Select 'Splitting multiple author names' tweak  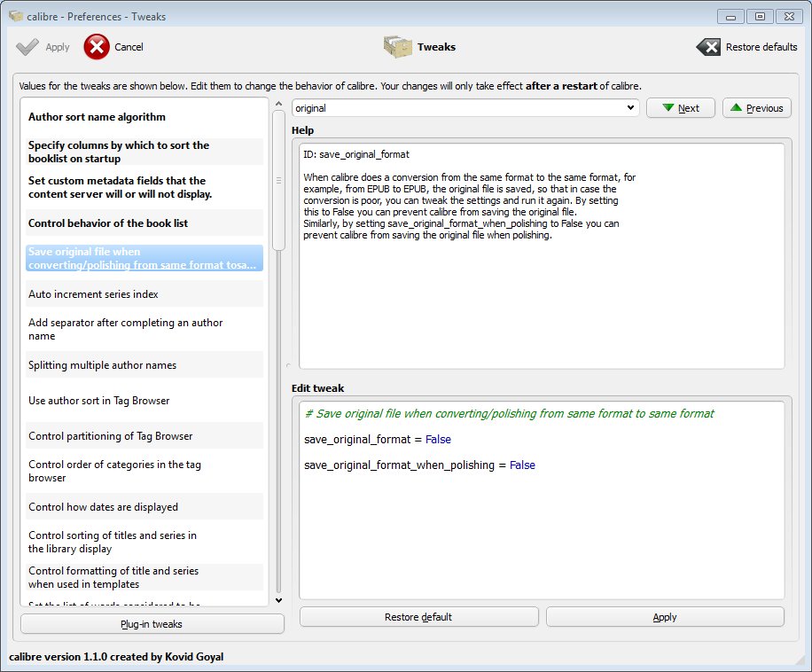[x=144, y=365]
